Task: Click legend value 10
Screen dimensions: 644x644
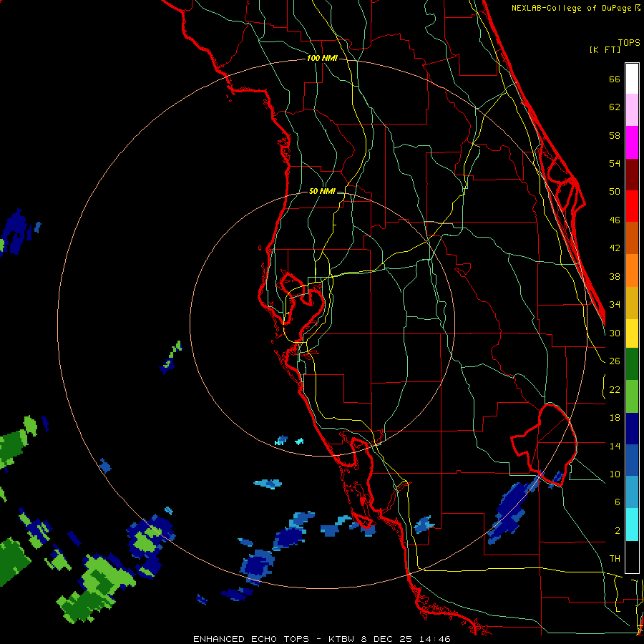Action: (x=615, y=474)
